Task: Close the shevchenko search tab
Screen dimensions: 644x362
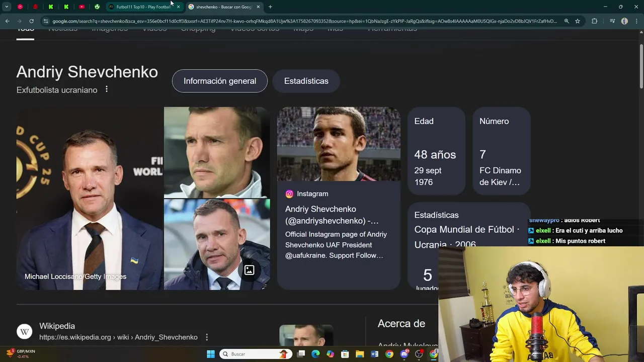Action: click(258, 7)
